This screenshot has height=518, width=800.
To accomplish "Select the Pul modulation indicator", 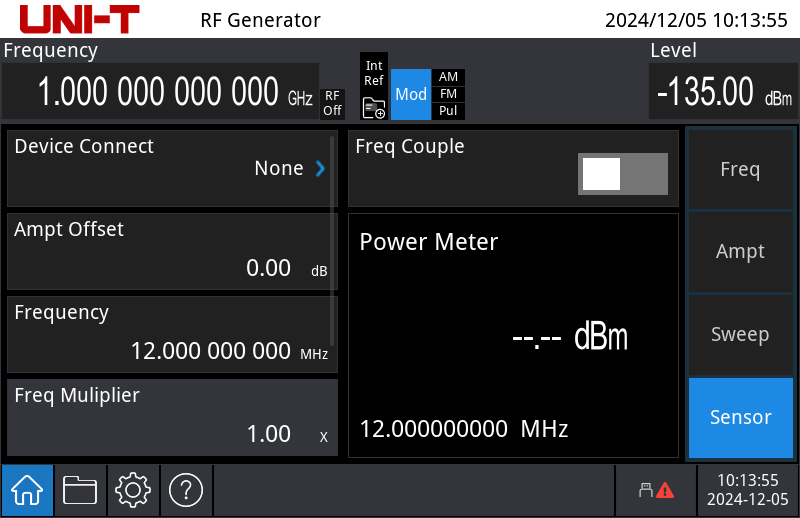I will pos(449,111).
